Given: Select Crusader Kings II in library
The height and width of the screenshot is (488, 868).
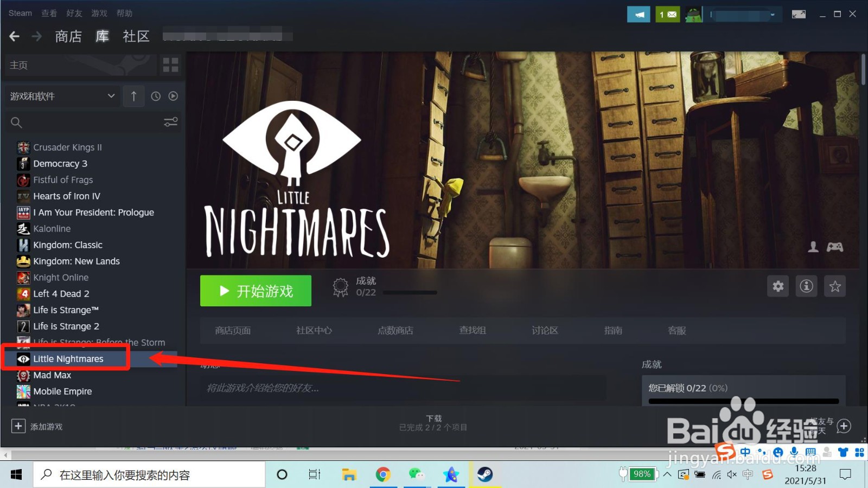Looking at the screenshot, I should 67,147.
